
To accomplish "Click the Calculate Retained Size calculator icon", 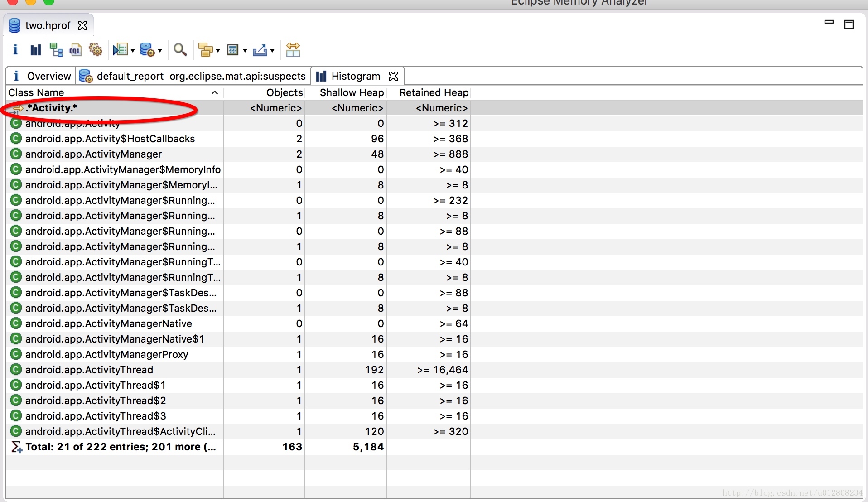I will [x=233, y=50].
